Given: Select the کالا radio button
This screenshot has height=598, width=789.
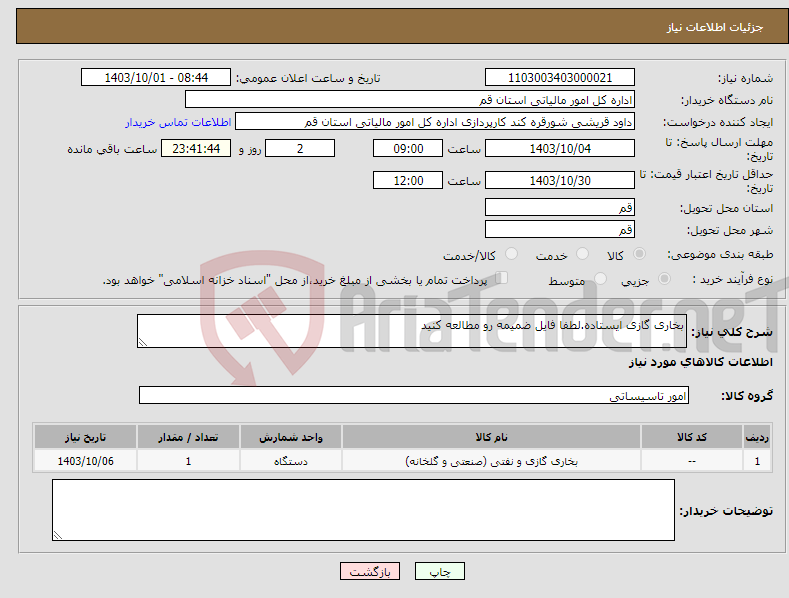Looking at the screenshot, I should click(x=639, y=254).
